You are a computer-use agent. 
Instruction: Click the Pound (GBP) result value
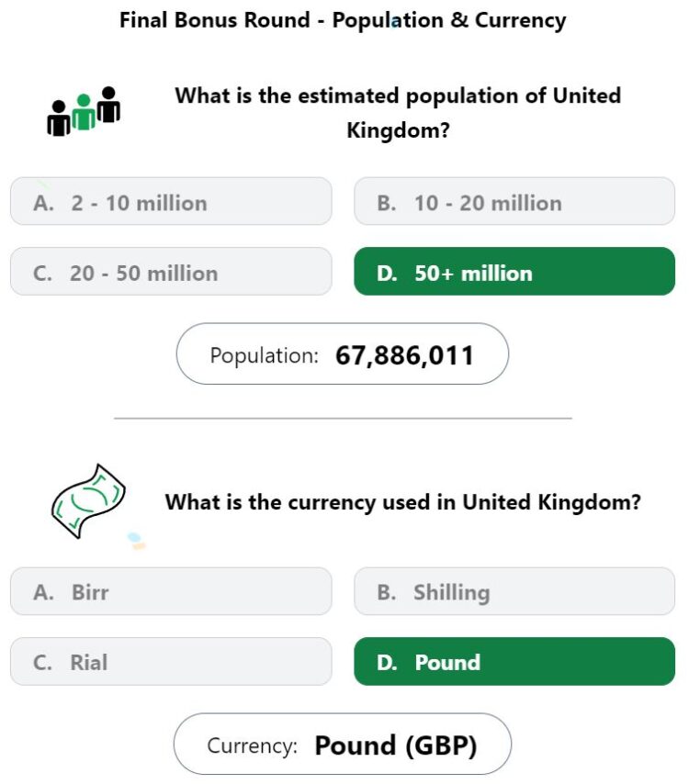[x=396, y=745]
